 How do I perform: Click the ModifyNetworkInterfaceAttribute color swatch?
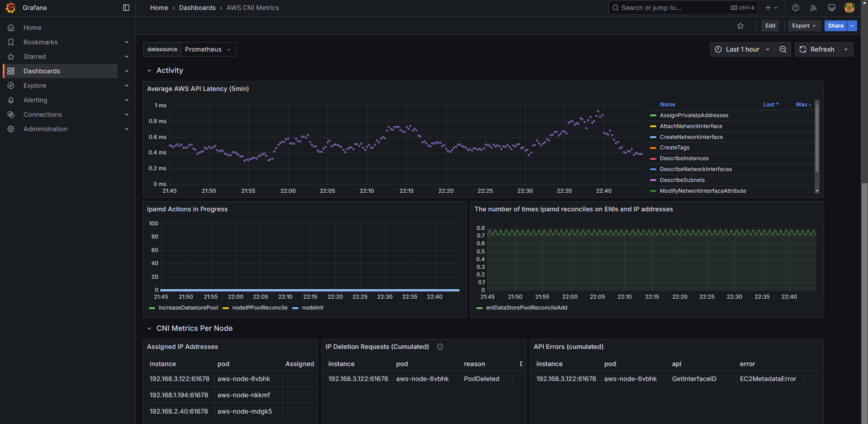(x=653, y=191)
